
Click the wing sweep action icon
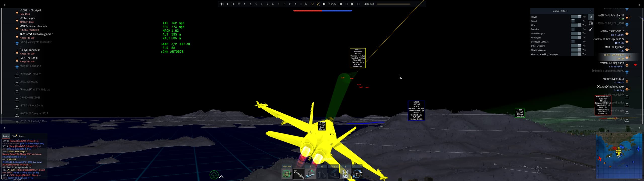pyautogui.click(x=310, y=174)
